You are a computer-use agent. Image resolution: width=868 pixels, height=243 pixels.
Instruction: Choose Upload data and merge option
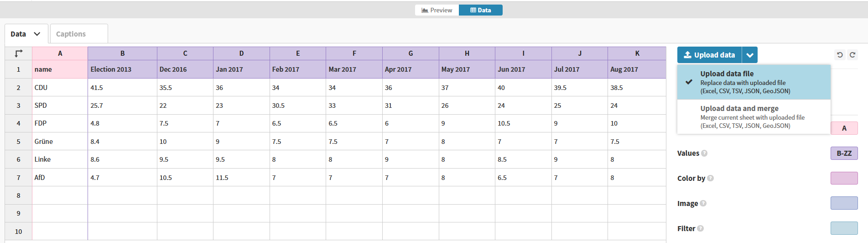(754, 117)
